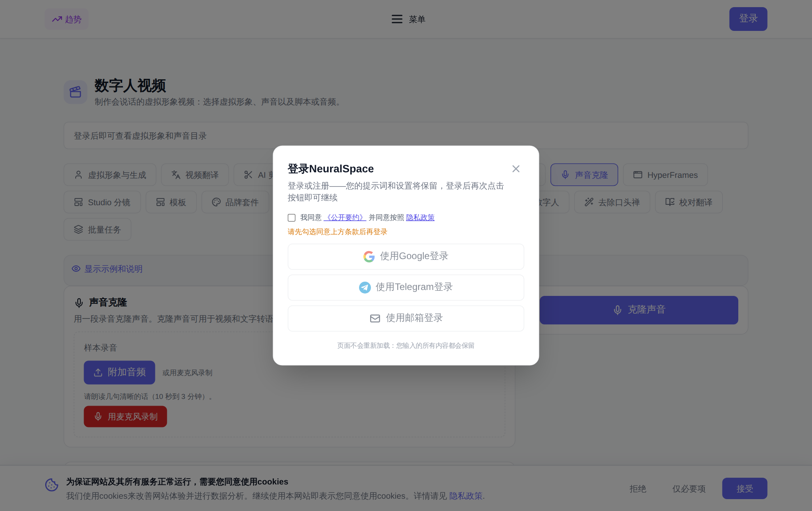Click the 样本录音 label
812x511 pixels.
[100, 348]
